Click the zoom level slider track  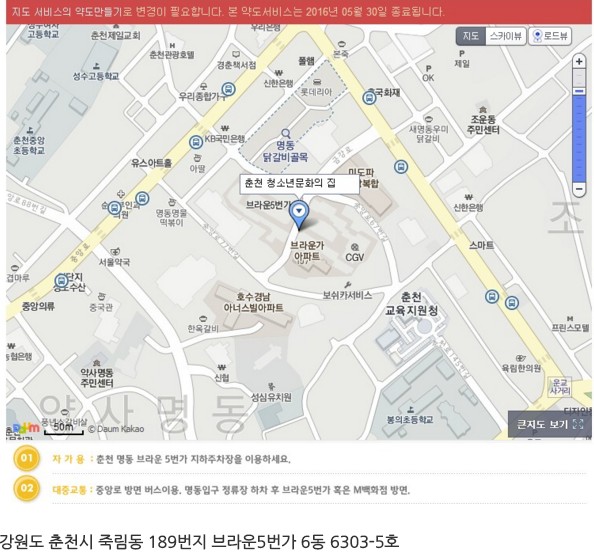coord(579,125)
